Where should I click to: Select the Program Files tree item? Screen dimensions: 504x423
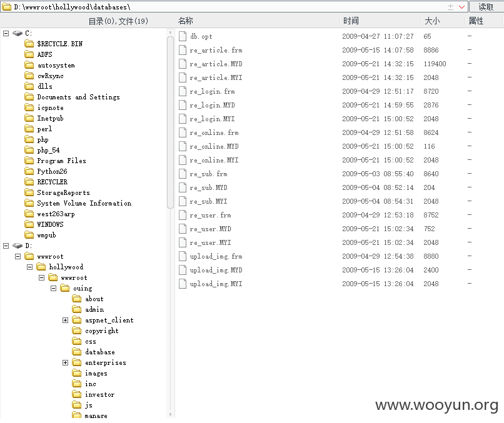(61, 161)
